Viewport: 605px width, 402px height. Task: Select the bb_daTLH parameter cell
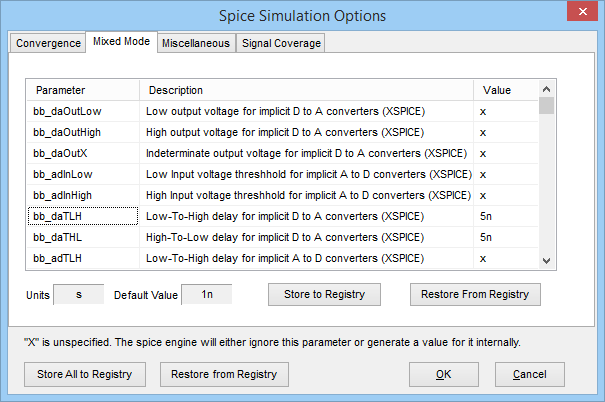[82, 216]
